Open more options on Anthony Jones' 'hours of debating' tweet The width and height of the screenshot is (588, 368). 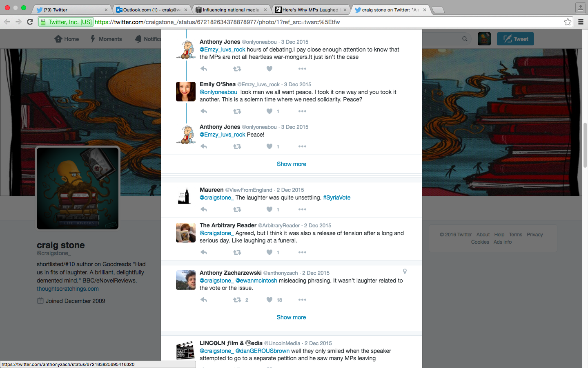302,69
